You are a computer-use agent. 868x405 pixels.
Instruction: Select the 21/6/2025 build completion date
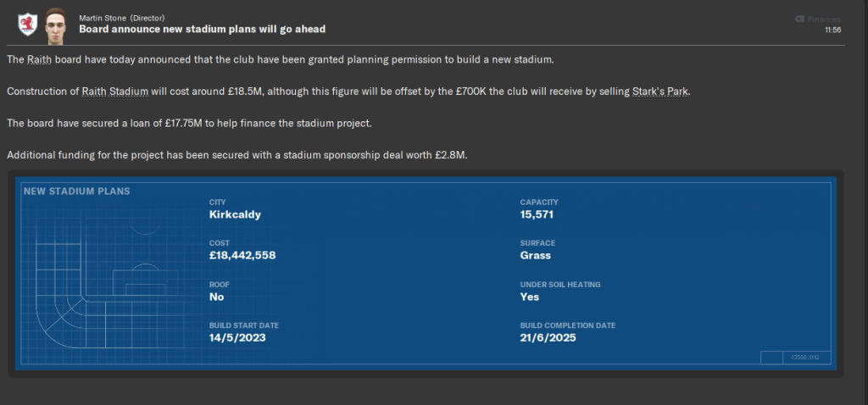[547, 337]
